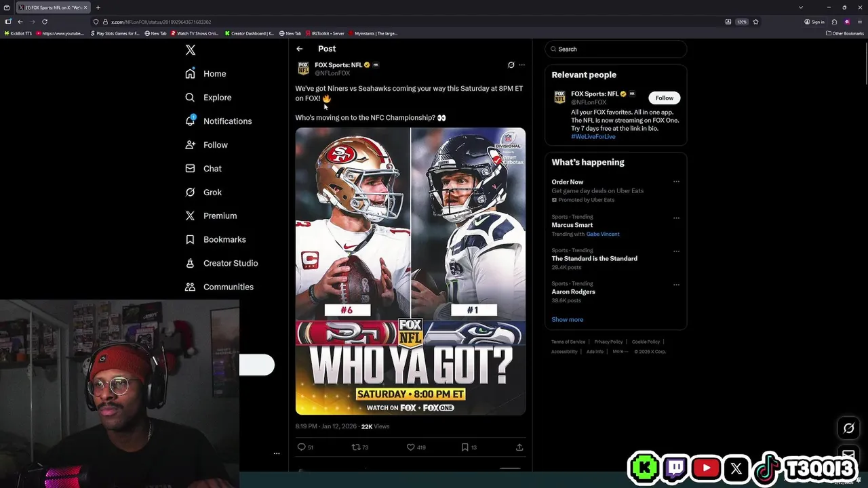Open The Standard is the Standard trend
Screen dimensions: 868x488
click(x=595, y=258)
